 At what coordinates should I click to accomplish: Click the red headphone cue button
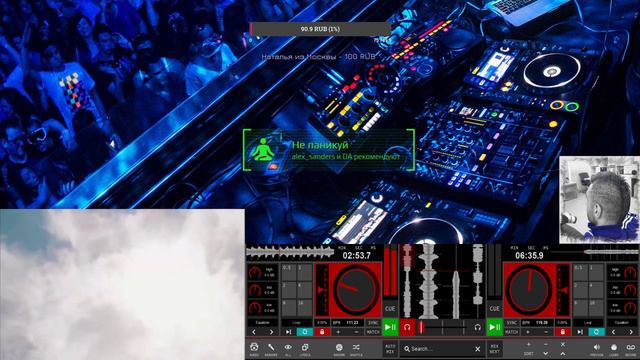coord(407,327)
